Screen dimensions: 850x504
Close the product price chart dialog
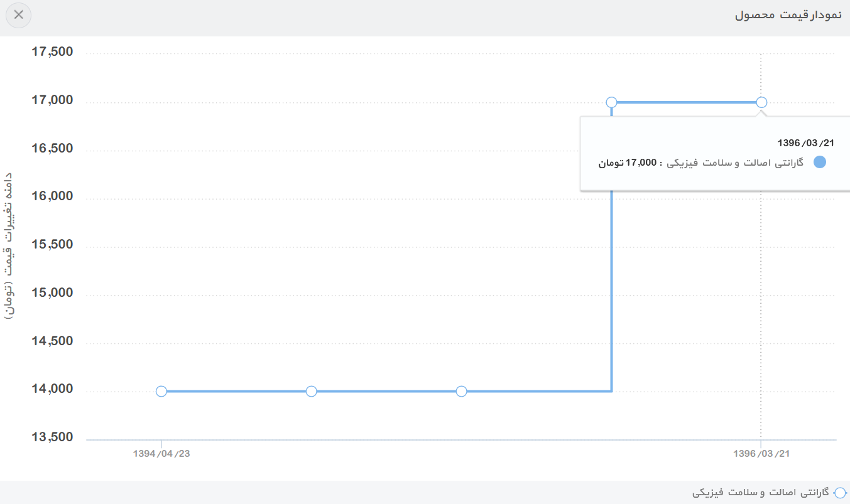[18, 15]
